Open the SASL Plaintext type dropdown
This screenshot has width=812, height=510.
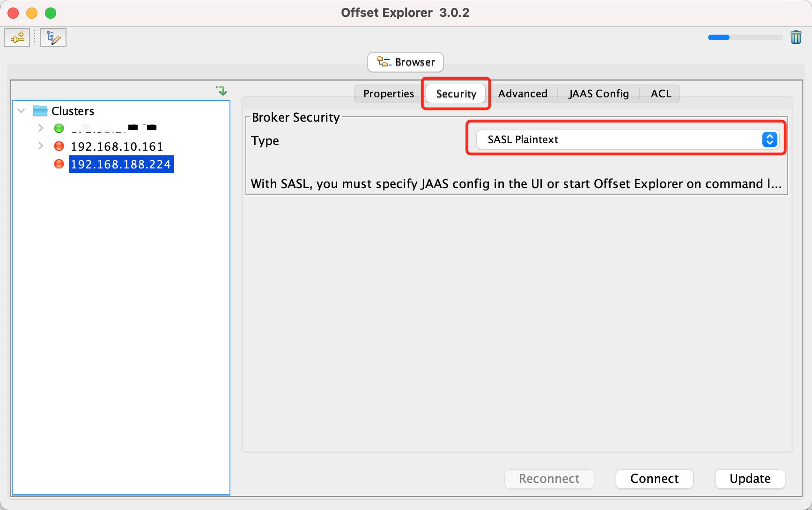point(627,139)
